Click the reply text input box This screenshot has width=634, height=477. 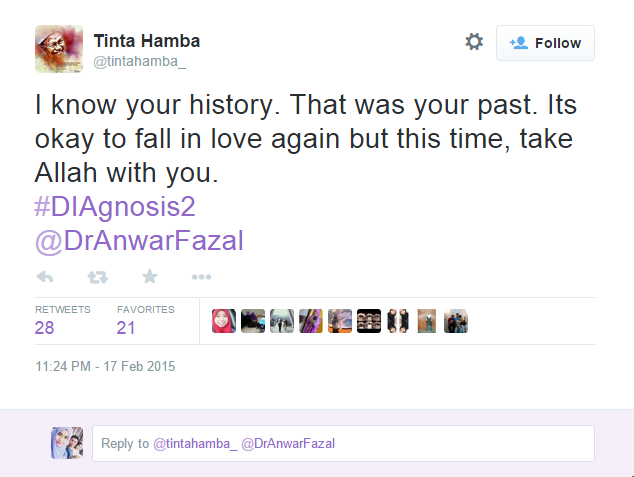pos(343,443)
